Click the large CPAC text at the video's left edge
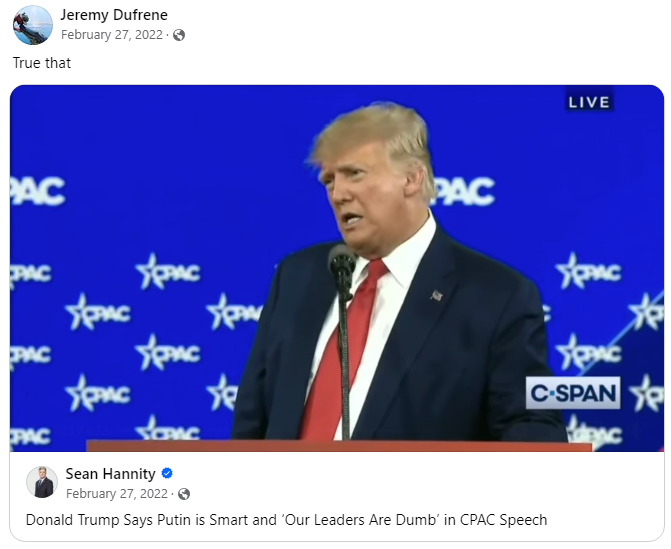 point(38,191)
